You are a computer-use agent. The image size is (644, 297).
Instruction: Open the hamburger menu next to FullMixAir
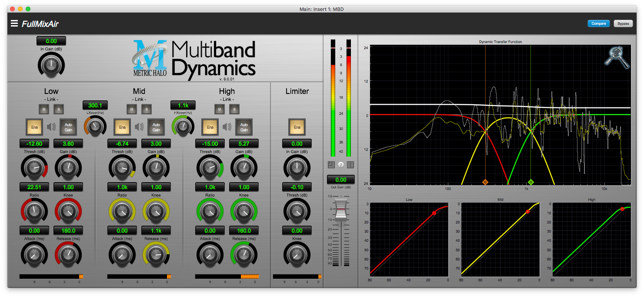[14, 23]
